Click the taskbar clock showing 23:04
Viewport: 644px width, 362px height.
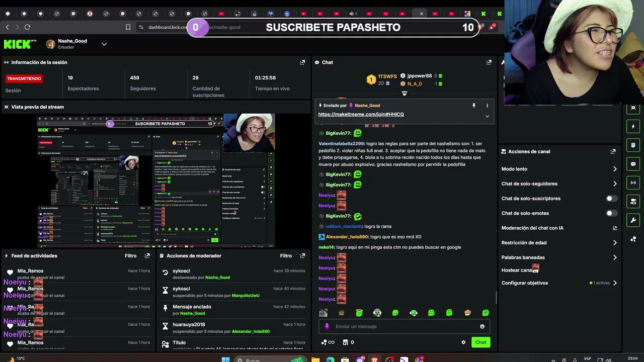point(632,358)
